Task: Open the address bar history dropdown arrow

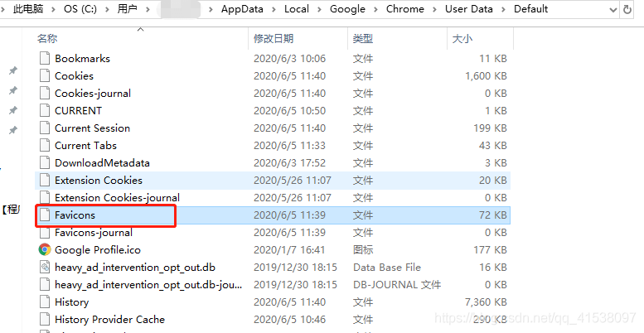Action: click(x=613, y=9)
